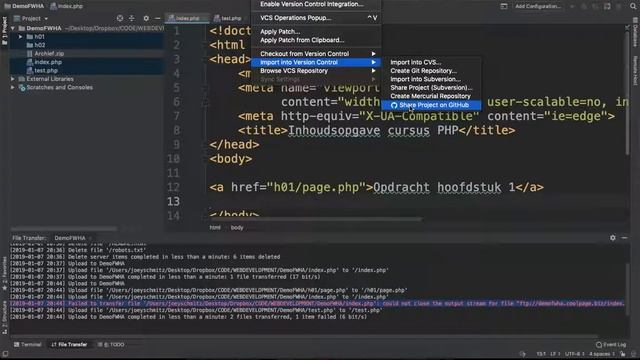Collapse the DemoFWHA project root
The image size is (640, 360).
[13, 28]
